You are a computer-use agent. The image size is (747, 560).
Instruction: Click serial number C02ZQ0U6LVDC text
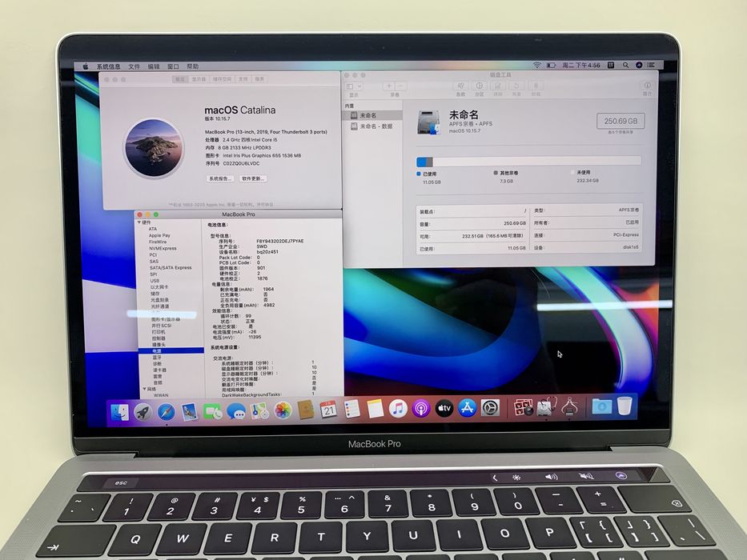tap(241, 163)
